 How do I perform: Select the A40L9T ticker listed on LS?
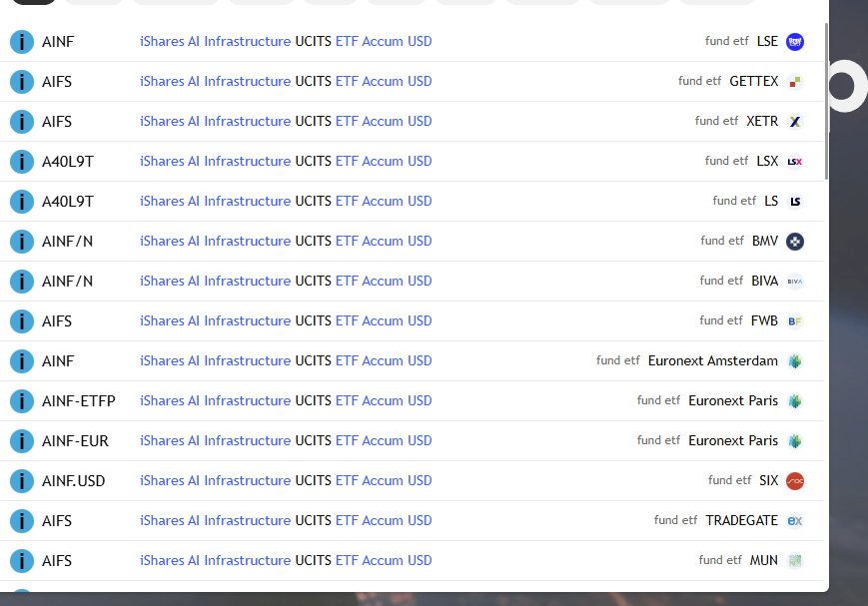point(68,202)
